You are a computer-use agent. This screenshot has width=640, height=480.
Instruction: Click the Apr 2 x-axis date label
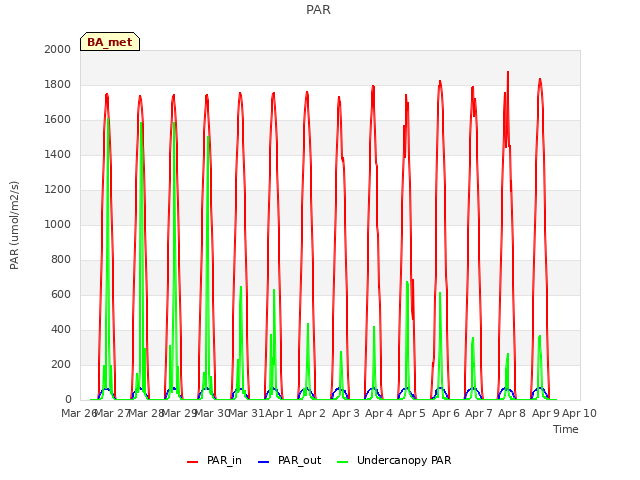click(x=312, y=413)
